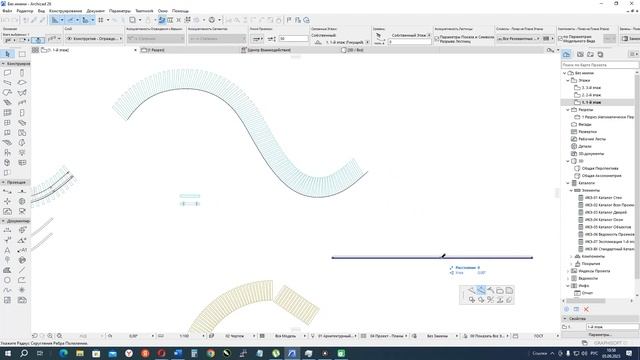Select the Arc/Circle tool
Screen dimensions: 640x360
tap(7, 280)
